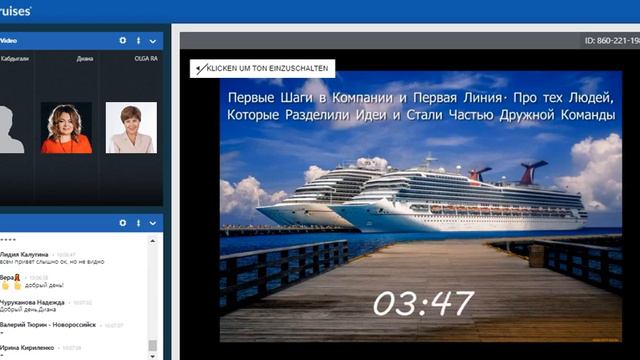Image resolution: width=640 pixels, height=360 pixels.
Task: Open chat panel settings gear
Action: [x=122, y=223]
